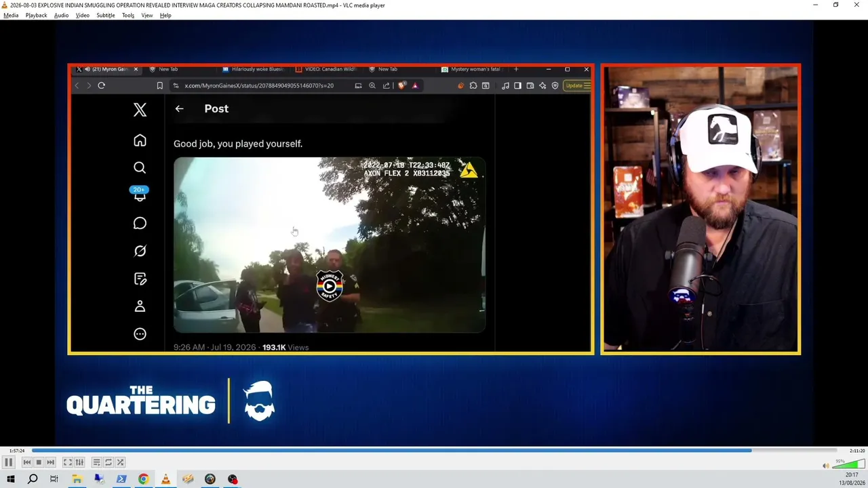The height and width of the screenshot is (488, 868).
Task: Toggle fullscreen video mode
Action: pos(68,462)
